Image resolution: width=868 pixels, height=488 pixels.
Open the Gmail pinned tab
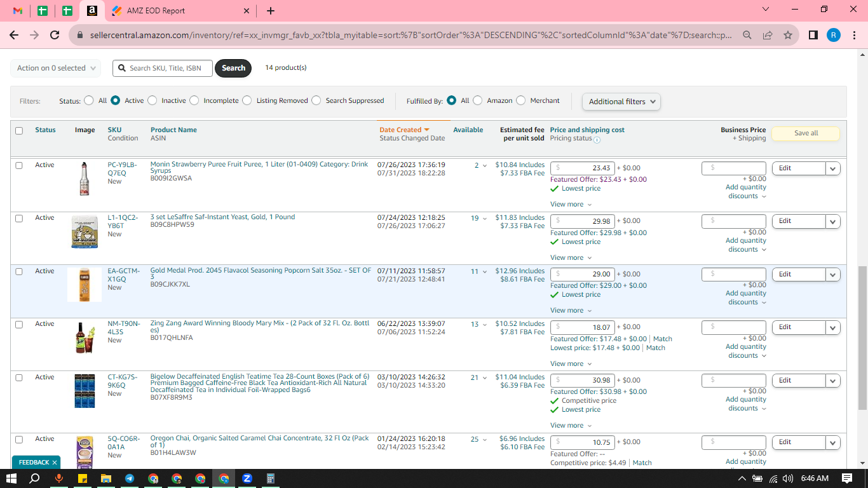pos(18,11)
